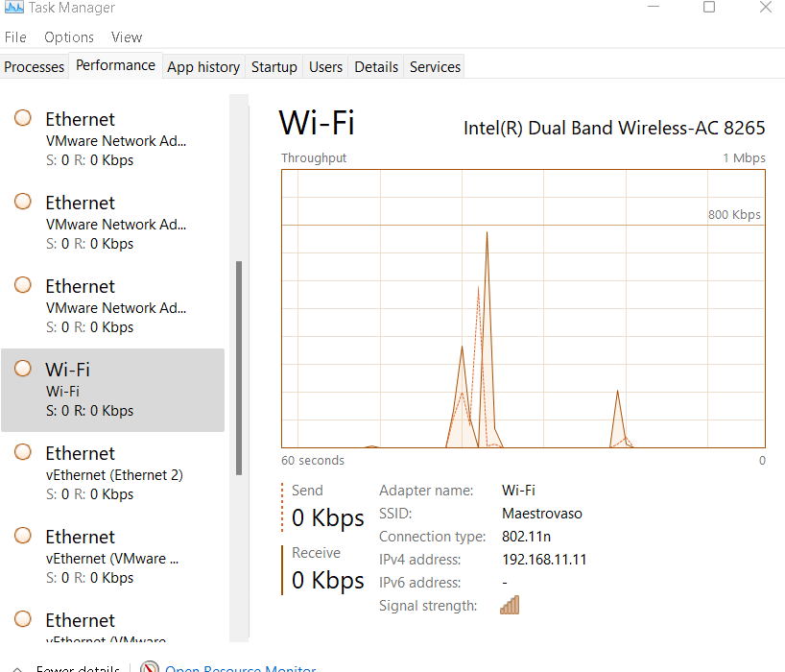Viewport: 785px width, 672px height.
Task: Go to the Startup tab
Action: [274, 67]
